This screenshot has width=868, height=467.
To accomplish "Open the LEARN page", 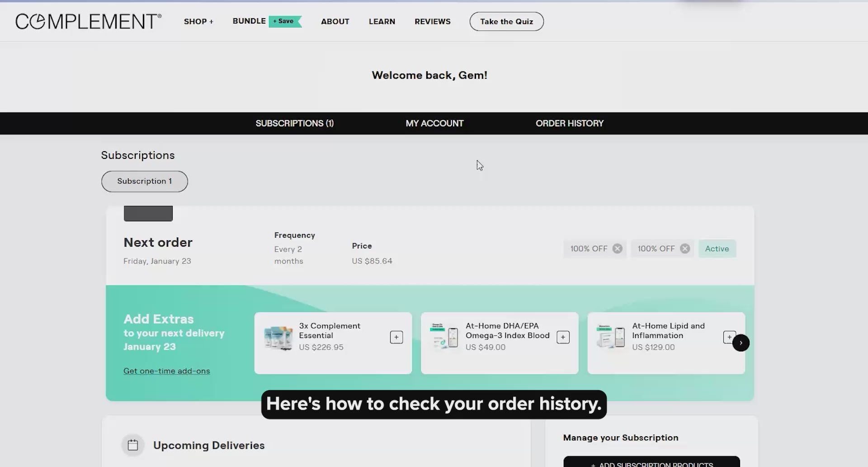I will click(382, 21).
